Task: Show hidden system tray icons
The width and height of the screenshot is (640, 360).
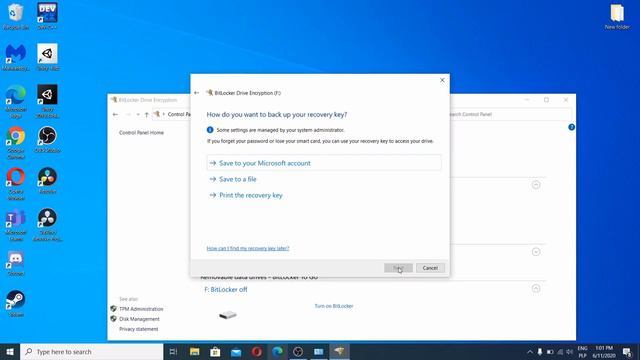Action: click(530, 351)
